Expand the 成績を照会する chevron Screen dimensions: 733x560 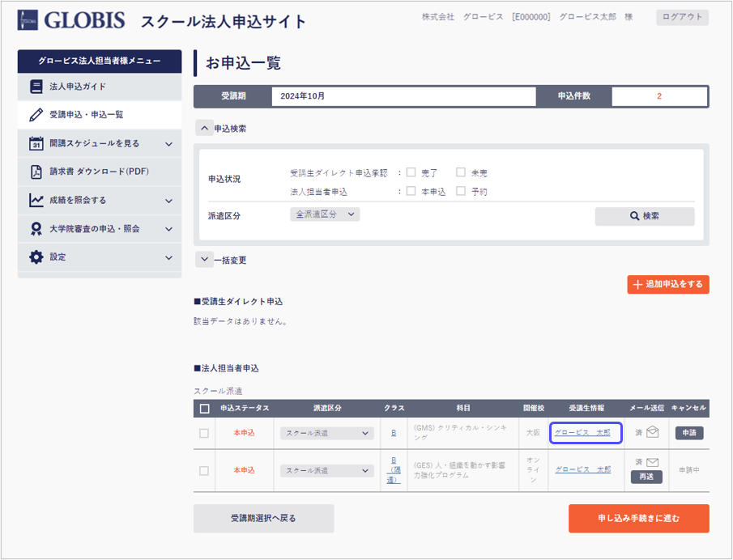point(168,201)
